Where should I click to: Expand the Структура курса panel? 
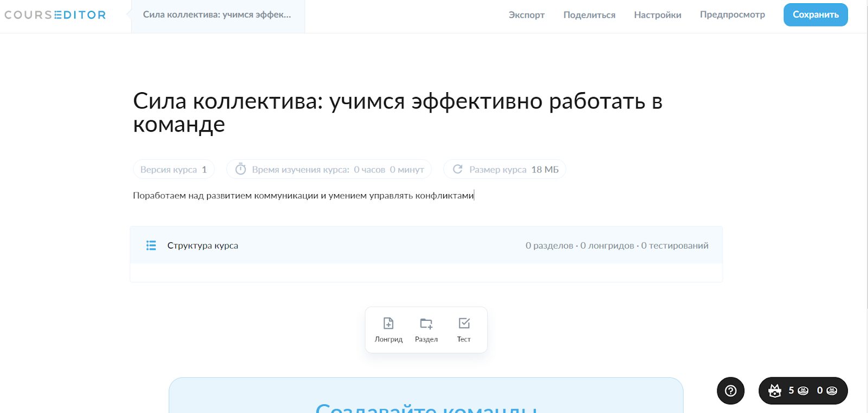pyautogui.click(x=426, y=246)
